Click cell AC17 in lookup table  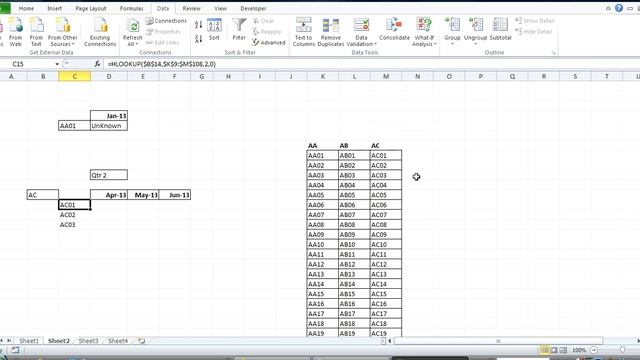385,314
